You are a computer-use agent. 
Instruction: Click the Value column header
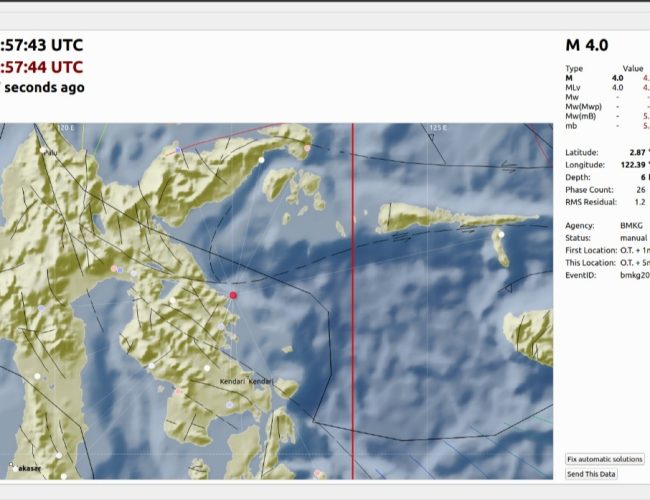(633, 68)
